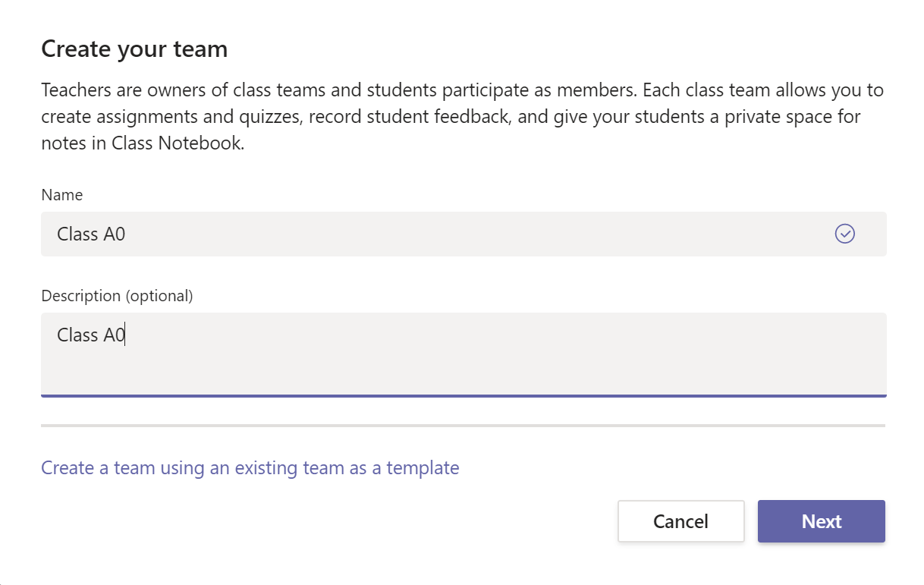Click the Name label above the input
The width and height of the screenshot is (924, 585).
tap(61, 195)
